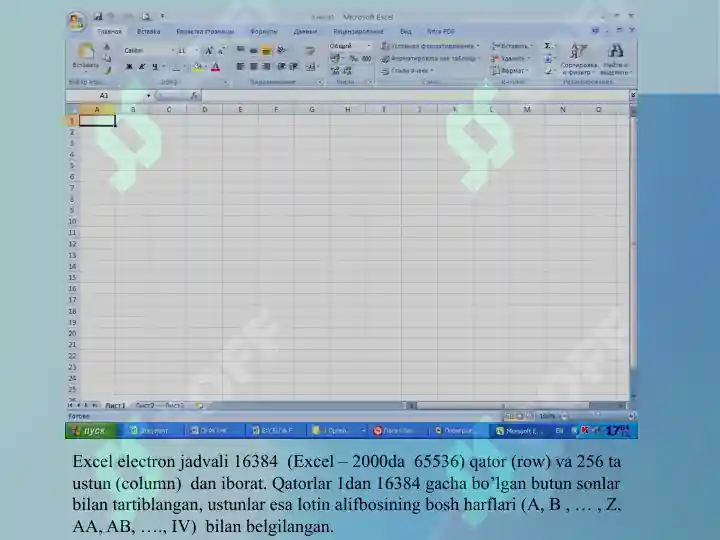Click the Increase Decimal icon
Image resolution: width=720 pixels, height=540 pixels.
[335, 71]
